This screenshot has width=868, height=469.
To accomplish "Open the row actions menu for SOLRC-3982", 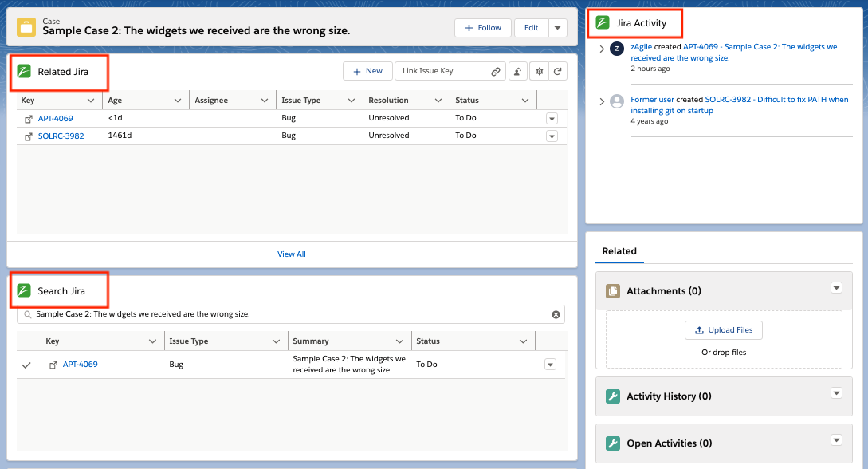I will tap(551, 136).
